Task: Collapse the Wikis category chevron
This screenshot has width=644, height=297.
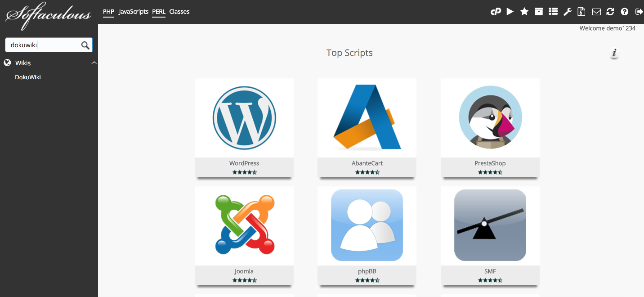Action: point(94,63)
